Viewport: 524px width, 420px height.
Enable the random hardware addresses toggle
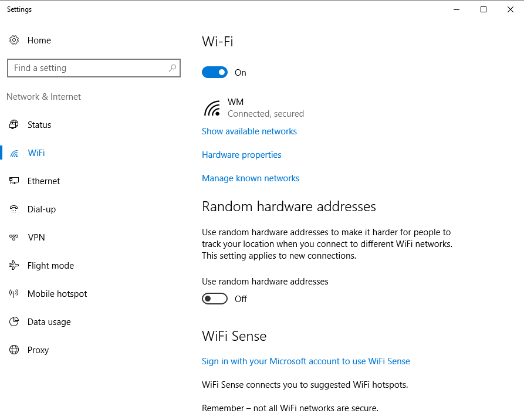(x=214, y=299)
